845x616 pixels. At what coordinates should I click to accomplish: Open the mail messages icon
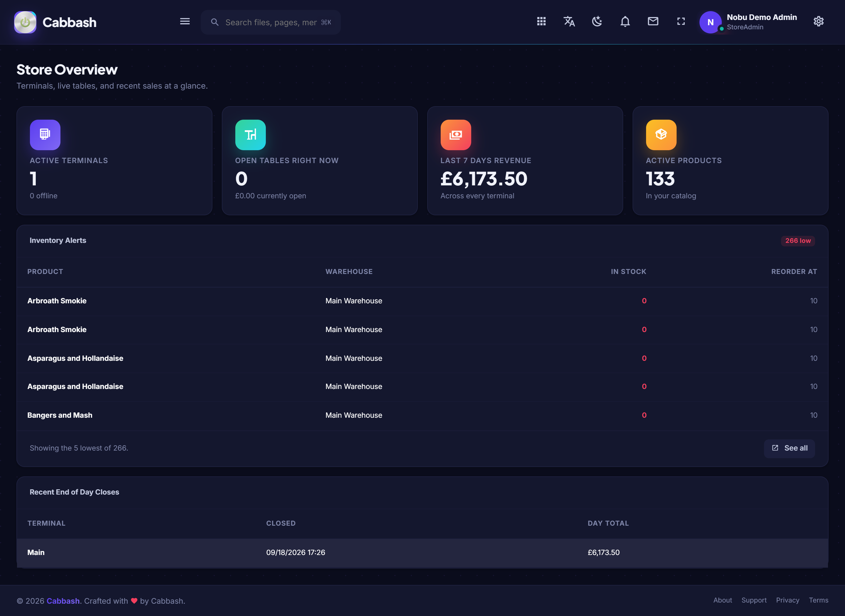click(653, 22)
